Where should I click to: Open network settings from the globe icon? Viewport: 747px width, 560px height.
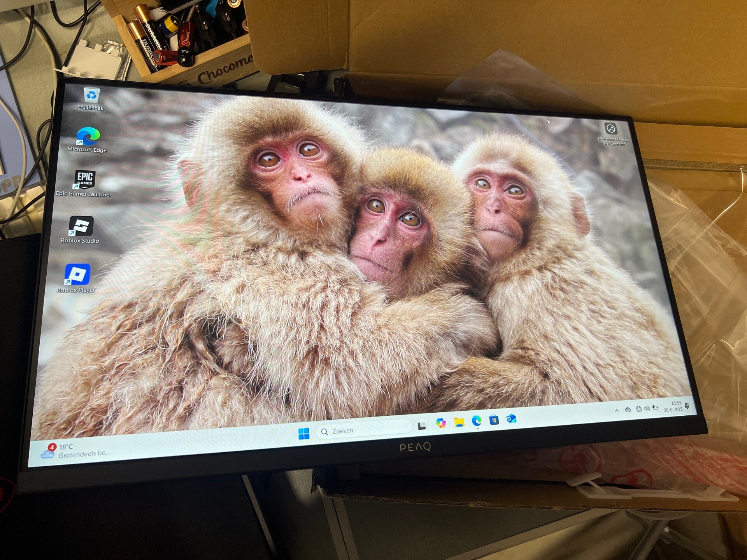tap(638, 409)
